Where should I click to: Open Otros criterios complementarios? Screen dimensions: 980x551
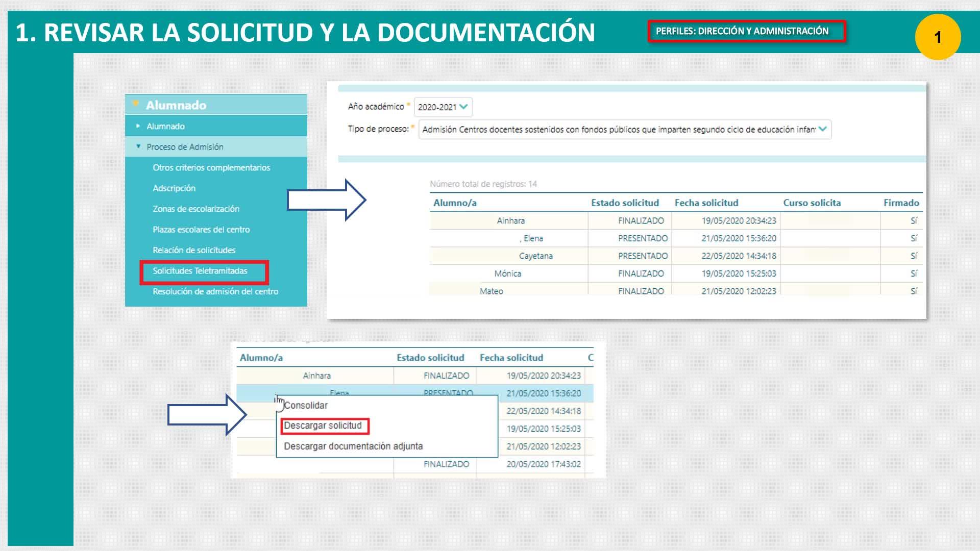[211, 168]
